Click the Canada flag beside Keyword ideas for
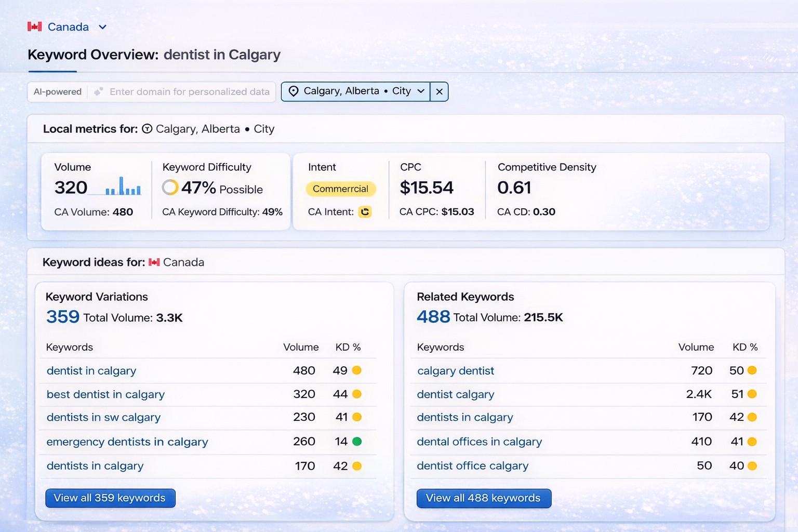The image size is (798, 532). (153, 262)
